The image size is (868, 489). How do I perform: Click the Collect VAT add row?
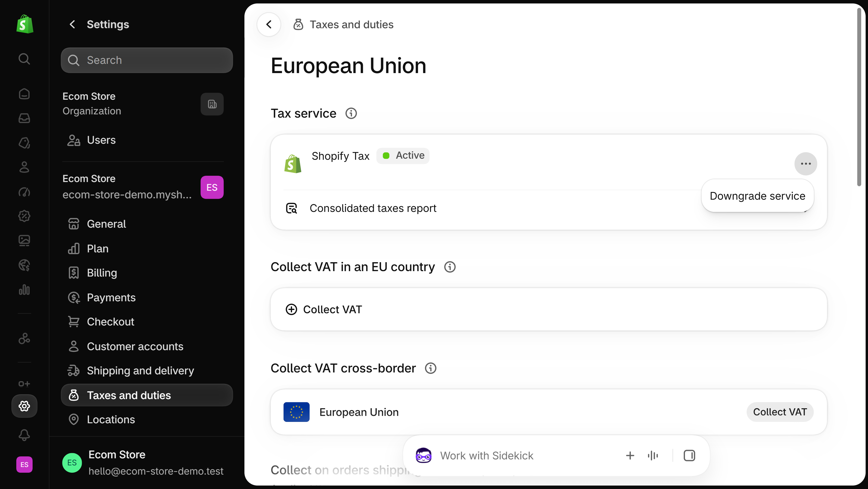click(549, 309)
